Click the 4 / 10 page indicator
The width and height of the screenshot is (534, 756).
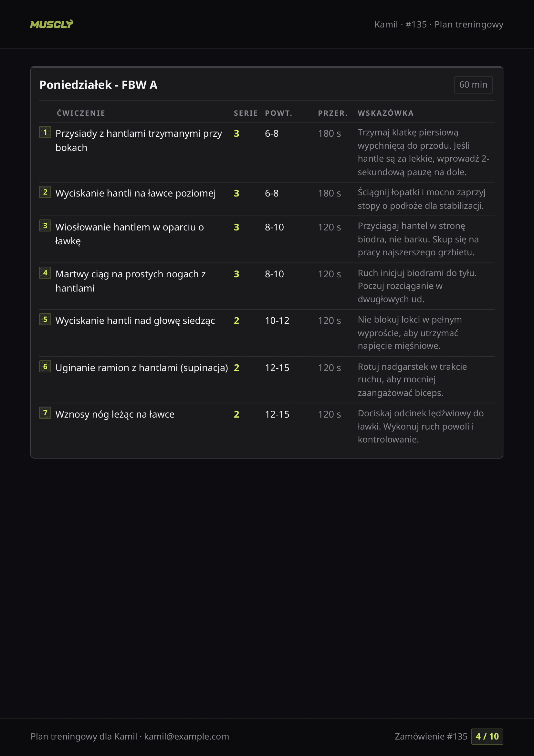(x=487, y=737)
